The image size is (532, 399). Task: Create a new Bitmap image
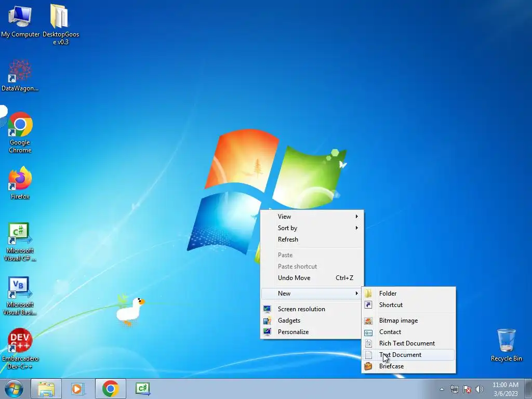pyautogui.click(x=409, y=321)
